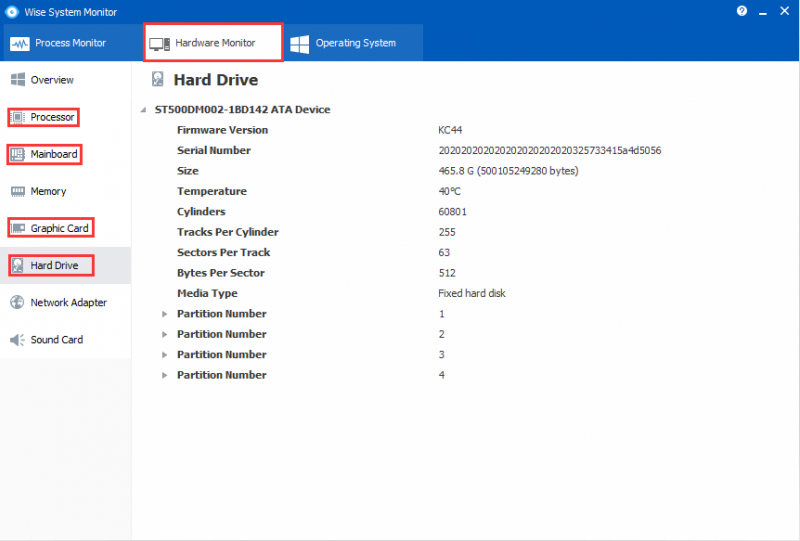Expand Partition Number 2 row
Image resolution: width=800 pixels, height=541 pixels.
tap(164, 334)
